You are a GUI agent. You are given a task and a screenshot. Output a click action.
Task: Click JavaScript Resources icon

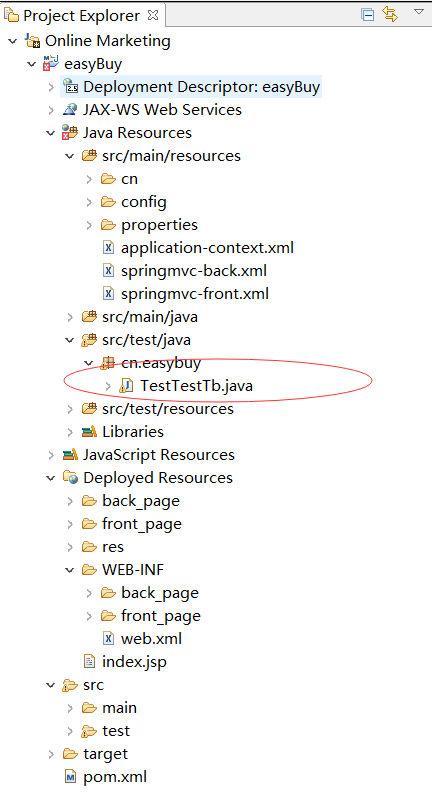(70, 455)
